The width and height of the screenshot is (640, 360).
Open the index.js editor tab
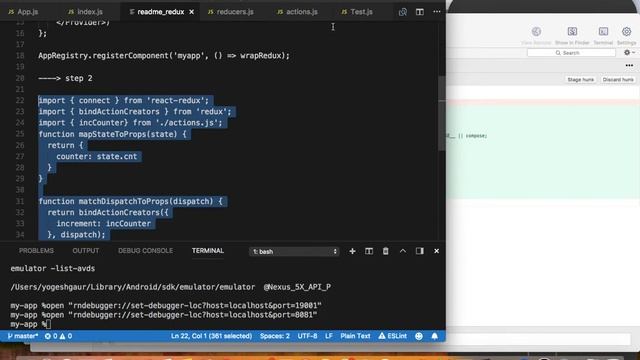pyautogui.click(x=86, y=12)
